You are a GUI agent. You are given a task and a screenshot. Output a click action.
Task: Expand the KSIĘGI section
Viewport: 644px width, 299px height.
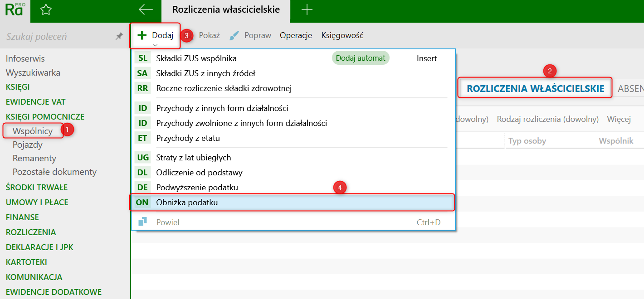click(18, 87)
